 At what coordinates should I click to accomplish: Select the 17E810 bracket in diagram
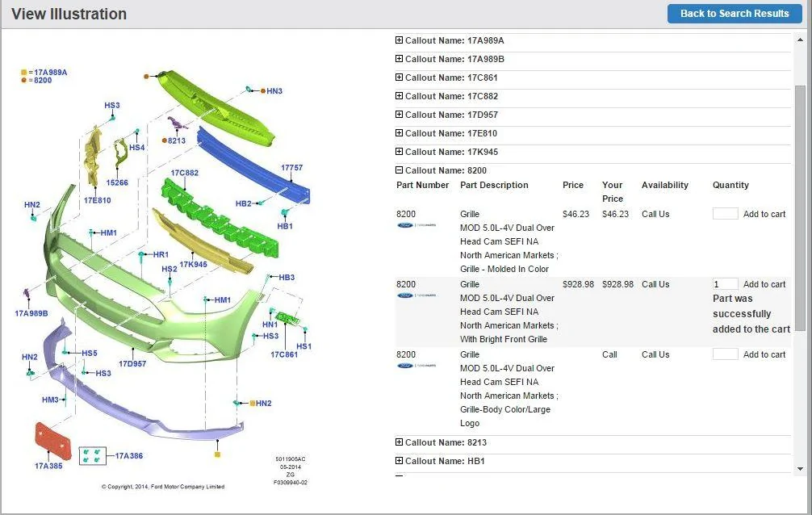pos(93,156)
